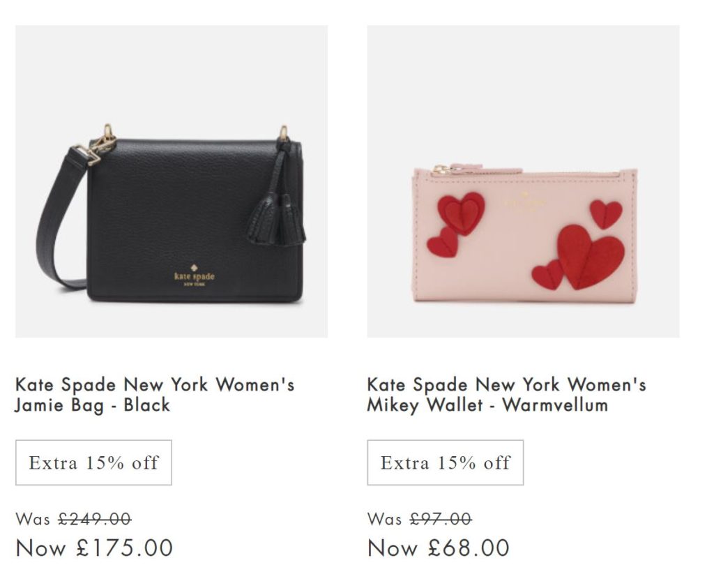Viewport: 714px width, 588px height.
Task: Click the gold zipper pull on the wallet
Action: tap(441, 169)
